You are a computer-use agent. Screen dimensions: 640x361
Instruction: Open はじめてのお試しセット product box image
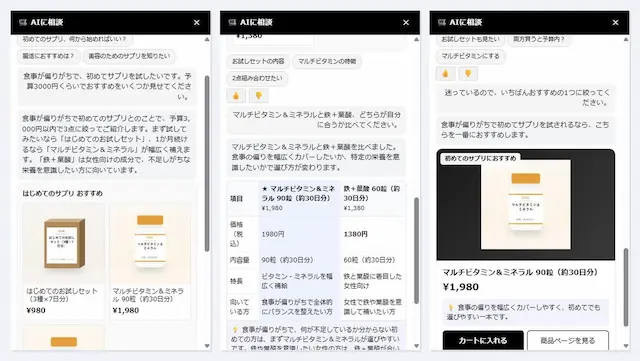(64, 243)
